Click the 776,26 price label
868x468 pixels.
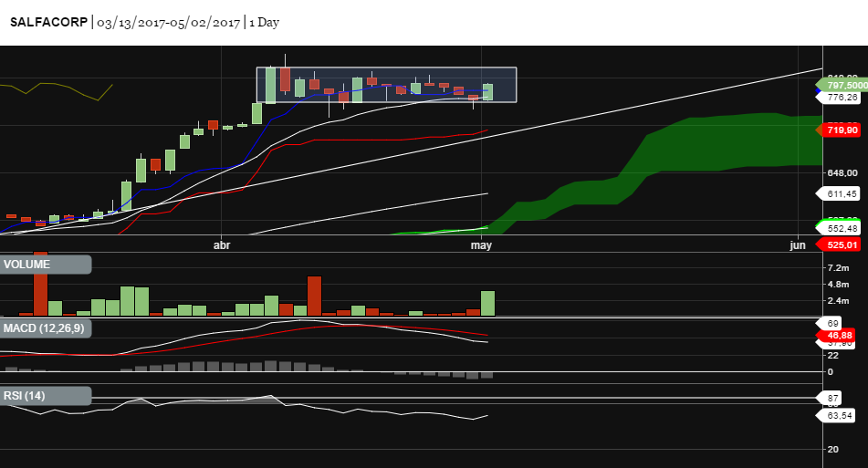coord(838,98)
